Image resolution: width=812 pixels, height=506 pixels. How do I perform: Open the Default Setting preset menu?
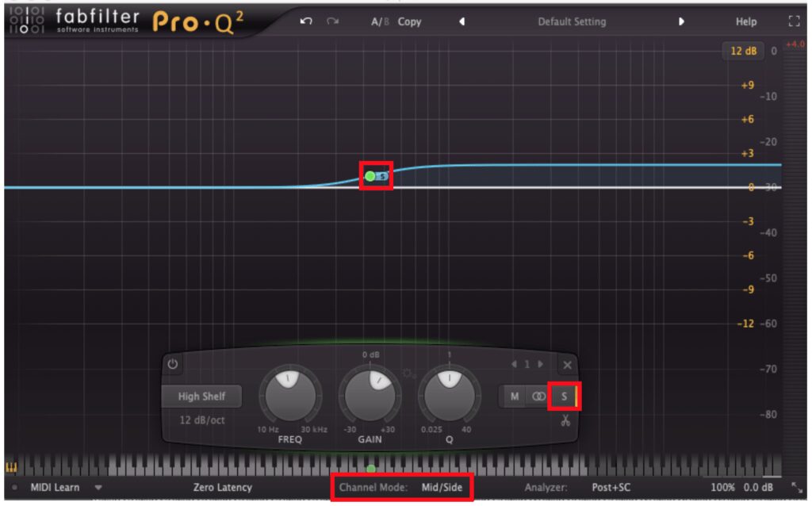572,21
